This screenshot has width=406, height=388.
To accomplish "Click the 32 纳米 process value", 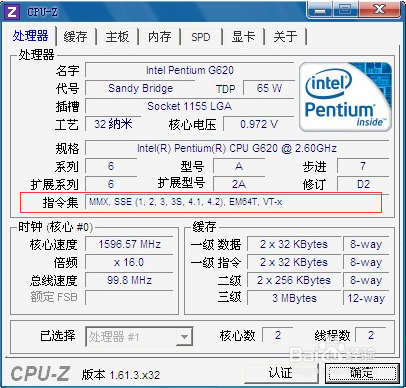I will [x=113, y=124].
